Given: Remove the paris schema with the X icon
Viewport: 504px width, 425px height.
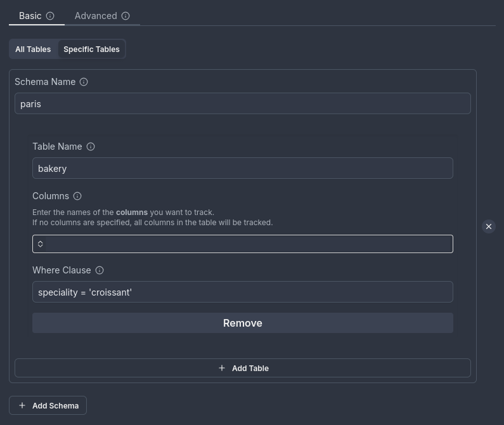Looking at the screenshot, I should [488, 226].
